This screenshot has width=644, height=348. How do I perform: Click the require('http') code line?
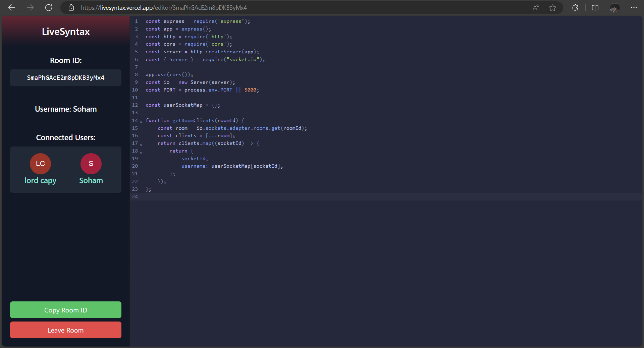(x=189, y=37)
